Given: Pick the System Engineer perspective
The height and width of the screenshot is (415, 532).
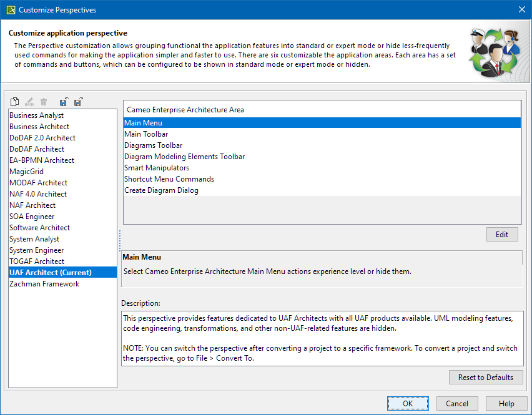Looking at the screenshot, I should pyautogui.click(x=36, y=250).
